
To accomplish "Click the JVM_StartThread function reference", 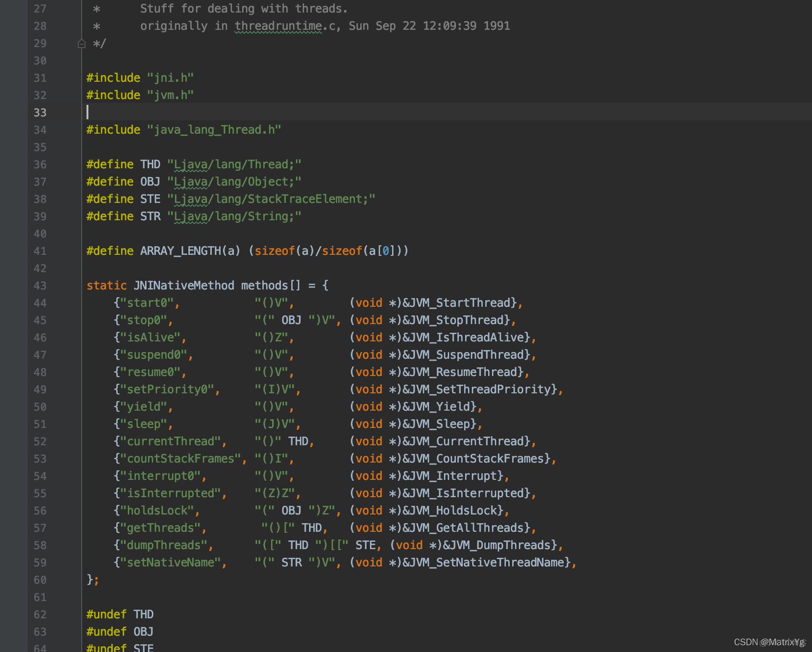I will tap(459, 303).
